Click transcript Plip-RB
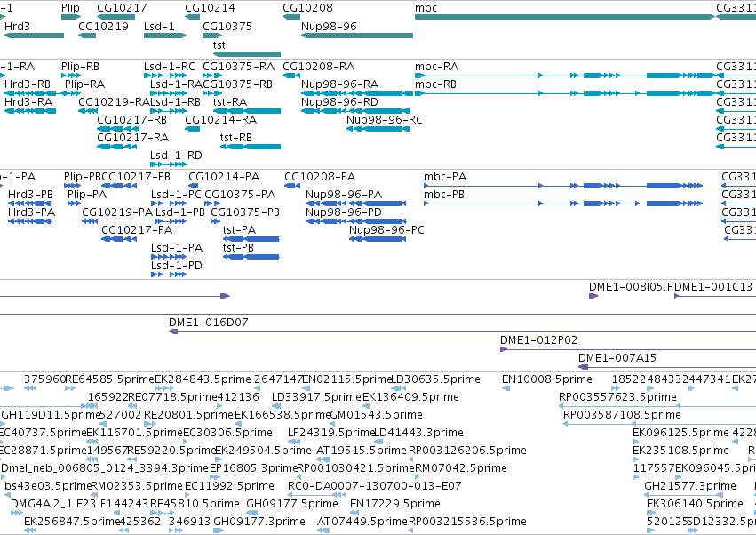The width and height of the screenshot is (756, 535). point(80,67)
